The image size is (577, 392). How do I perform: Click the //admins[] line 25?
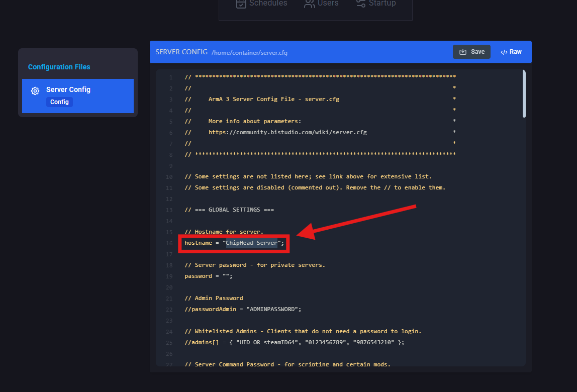[295, 342]
